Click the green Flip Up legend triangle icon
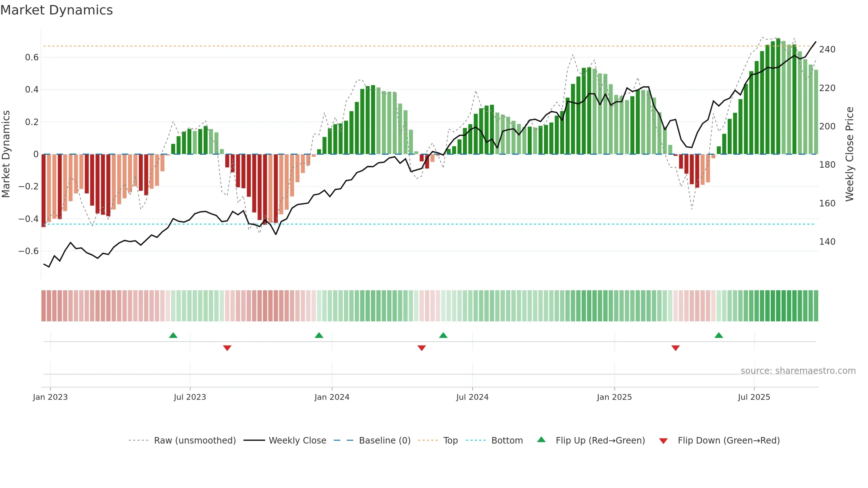Screen dimensions: 868x488 541,440
